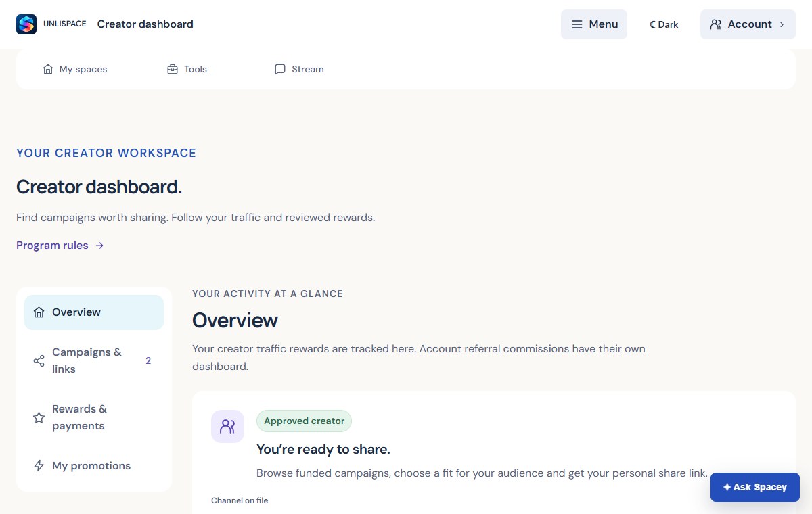Open the Stream tab
Viewport: 812px width, 514px height.
299,69
